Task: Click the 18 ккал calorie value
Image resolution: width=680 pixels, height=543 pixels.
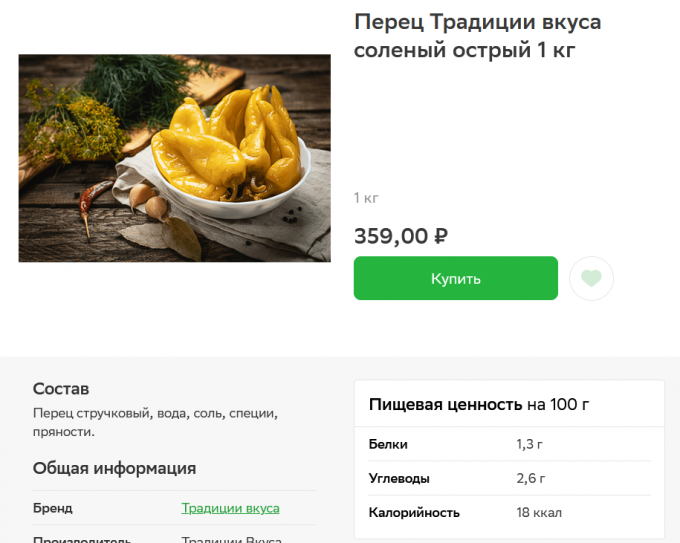Action: pos(539,512)
